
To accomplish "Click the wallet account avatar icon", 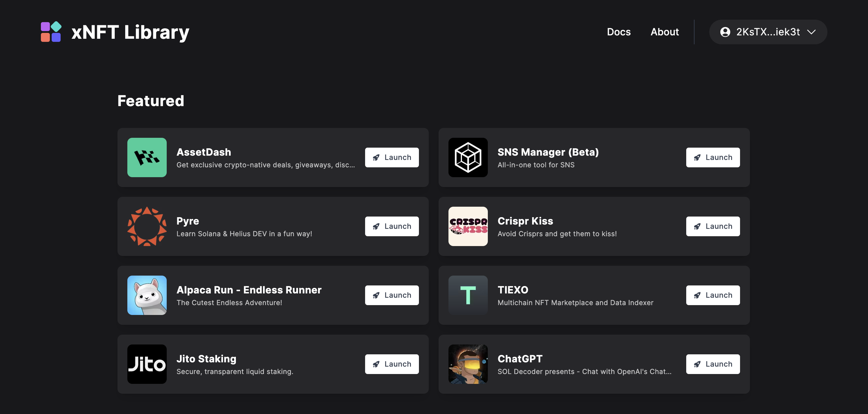I will click(725, 32).
